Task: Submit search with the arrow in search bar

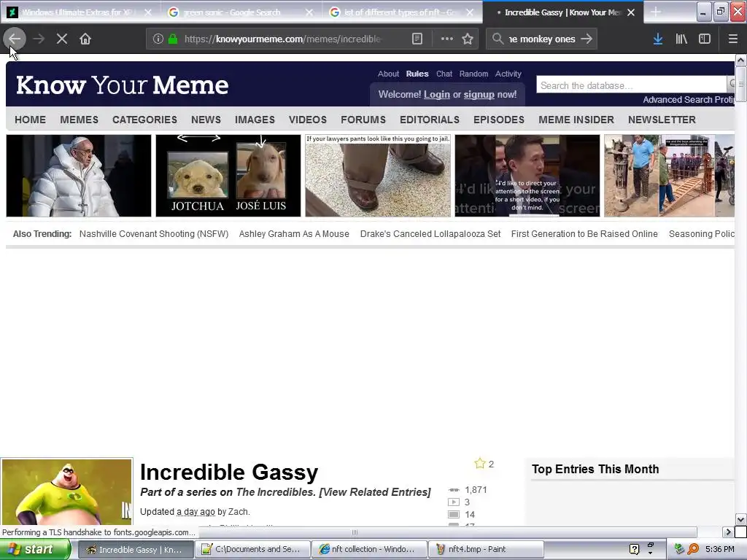Action: (x=587, y=39)
